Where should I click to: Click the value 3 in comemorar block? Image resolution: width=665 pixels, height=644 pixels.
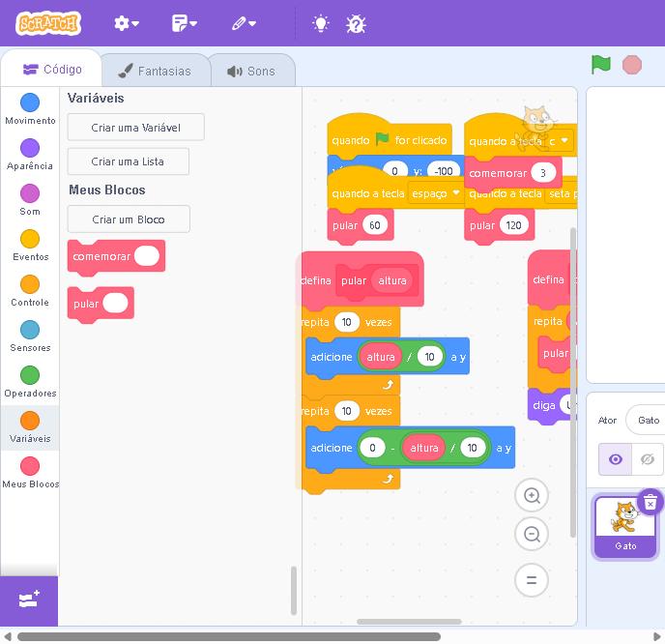[543, 173]
